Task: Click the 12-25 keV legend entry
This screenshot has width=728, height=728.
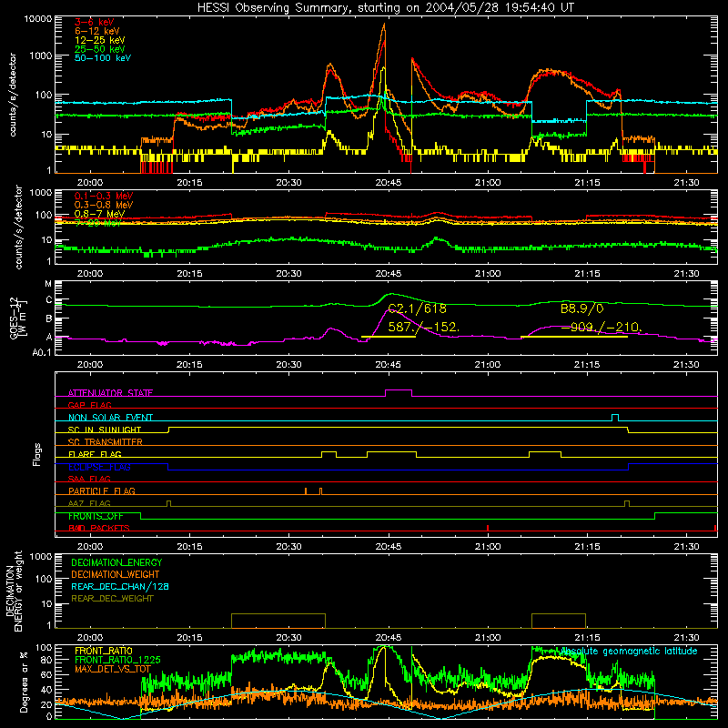Action: [99, 40]
